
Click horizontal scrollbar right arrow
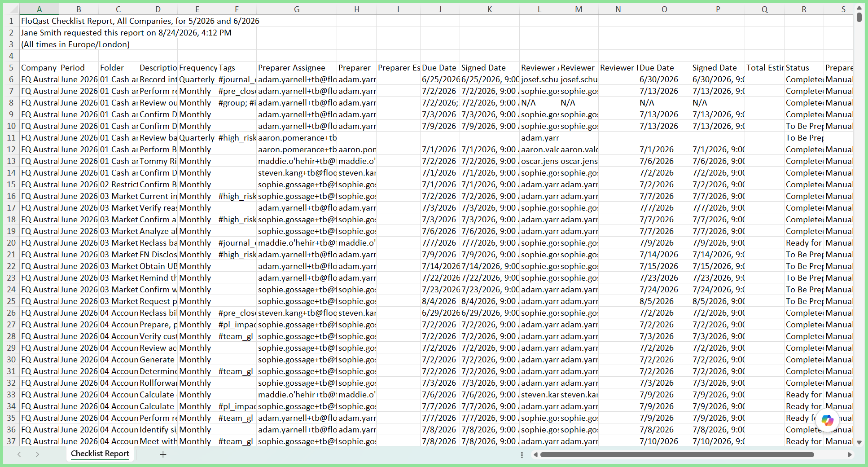click(x=849, y=454)
